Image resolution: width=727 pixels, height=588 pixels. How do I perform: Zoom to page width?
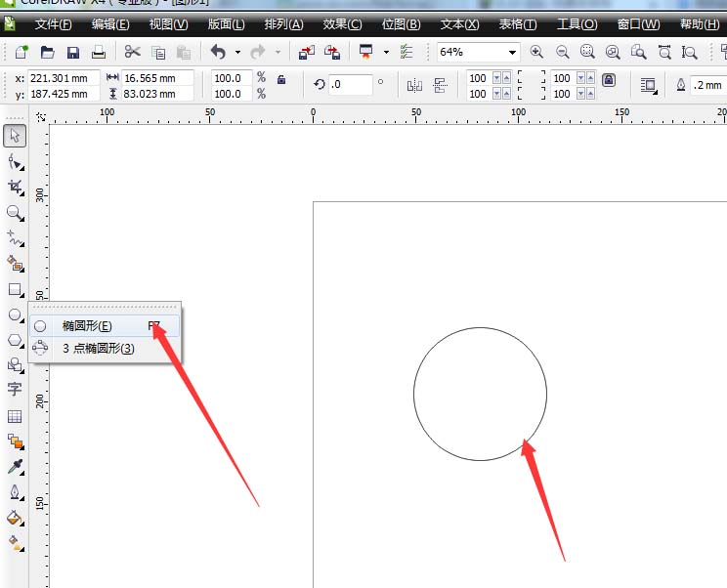point(664,52)
